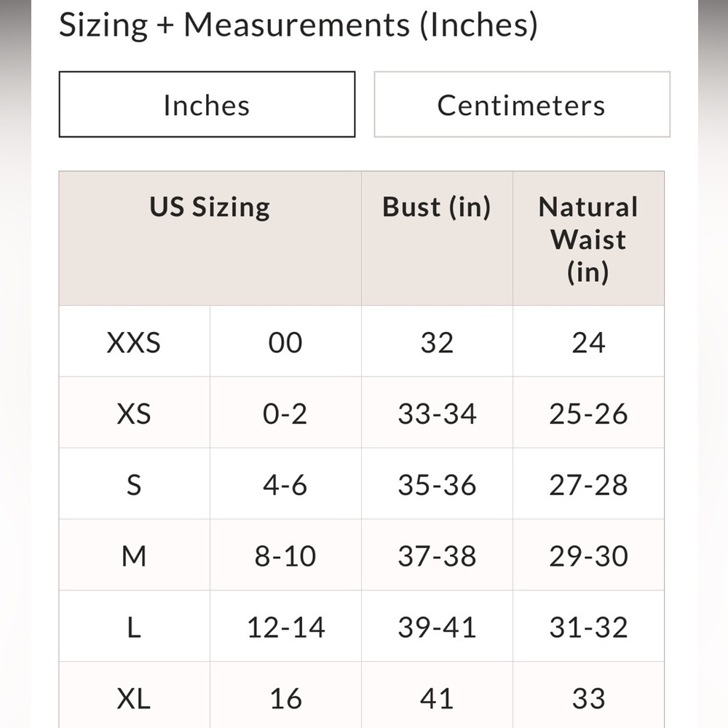Select the Inches unit button

coord(207,105)
